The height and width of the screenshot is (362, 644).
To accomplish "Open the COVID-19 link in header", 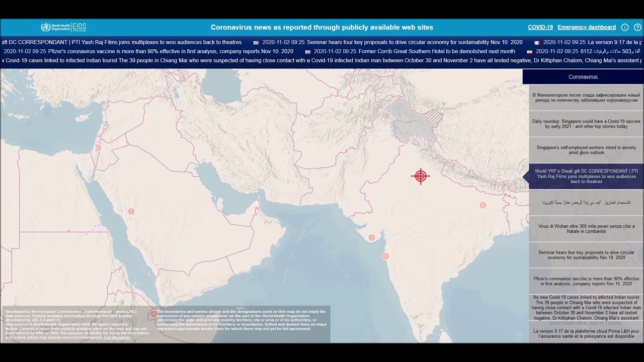I will pos(540,27).
